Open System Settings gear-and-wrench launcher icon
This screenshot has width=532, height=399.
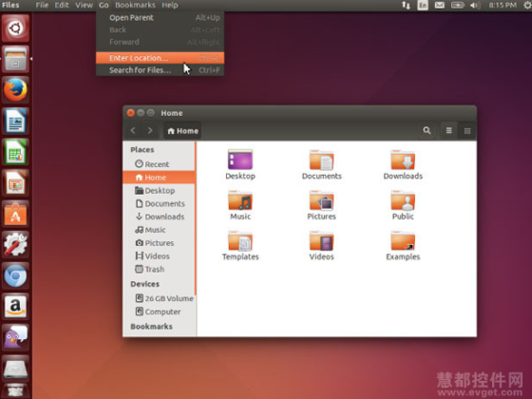(x=15, y=244)
